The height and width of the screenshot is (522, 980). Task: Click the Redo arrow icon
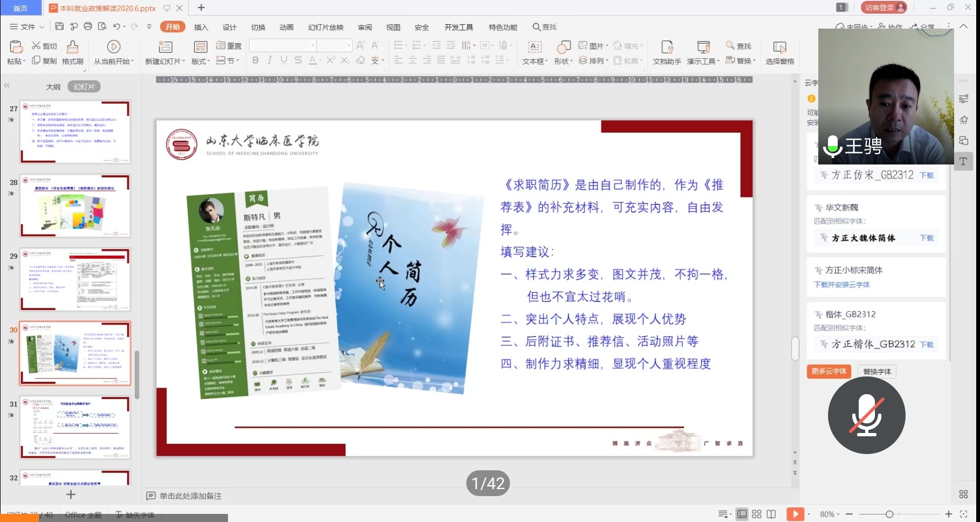point(134,26)
